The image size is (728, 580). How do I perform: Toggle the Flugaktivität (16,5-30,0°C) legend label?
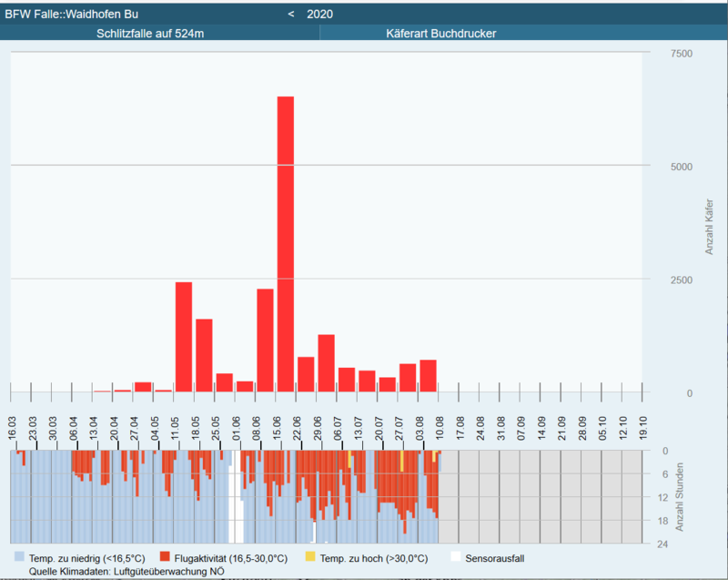[232, 557]
